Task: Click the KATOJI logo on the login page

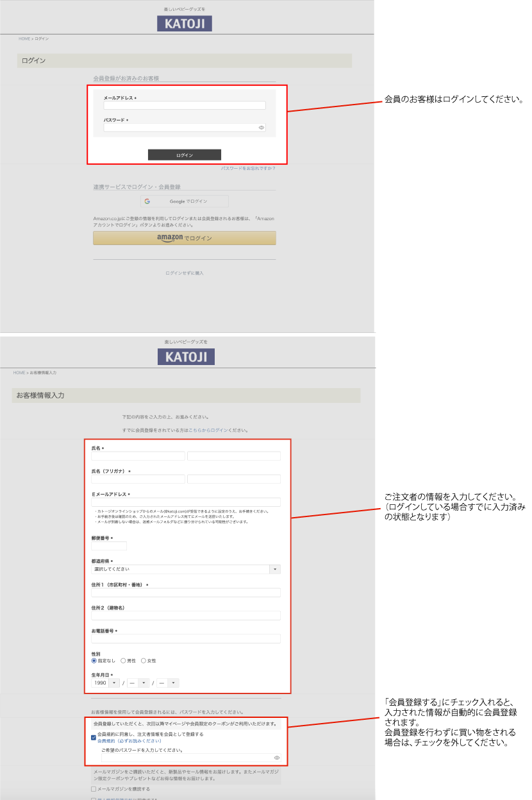Action: coord(184,24)
